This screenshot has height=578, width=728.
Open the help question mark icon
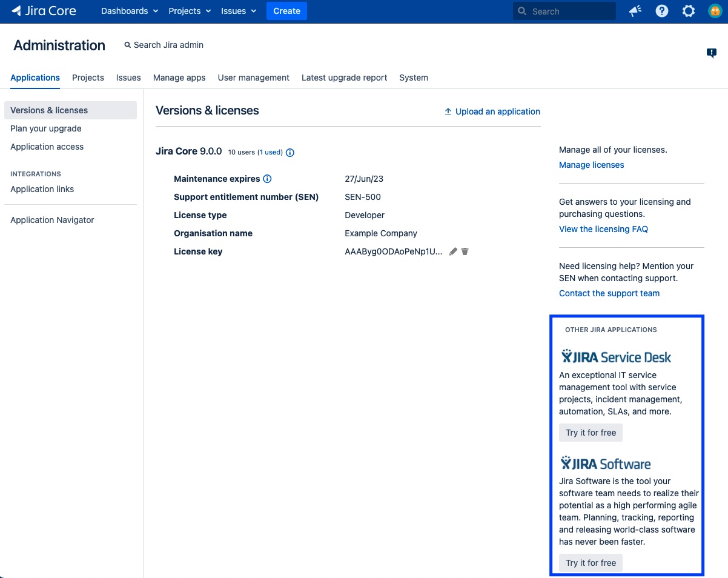pyautogui.click(x=662, y=11)
